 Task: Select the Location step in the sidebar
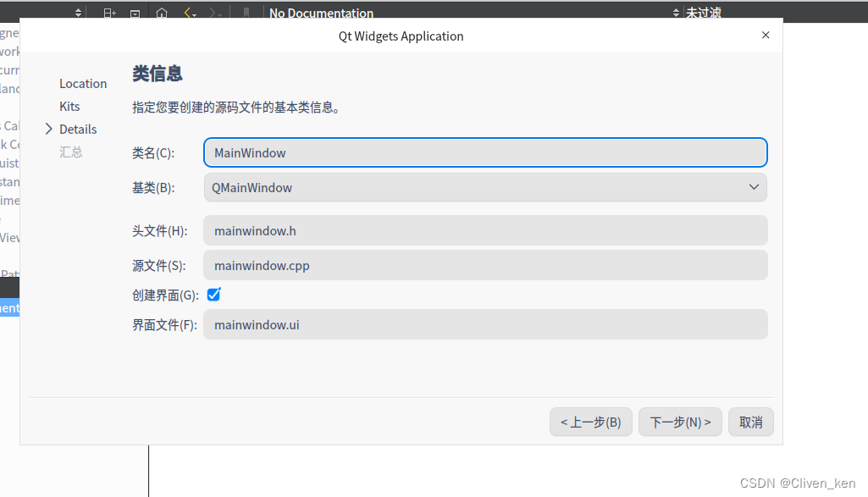point(83,84)
